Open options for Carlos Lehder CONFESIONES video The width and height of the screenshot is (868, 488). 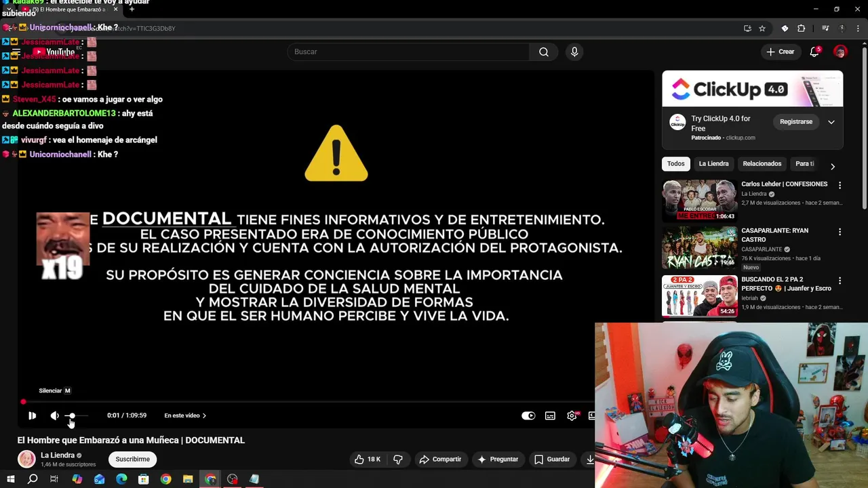pos(840,185)
